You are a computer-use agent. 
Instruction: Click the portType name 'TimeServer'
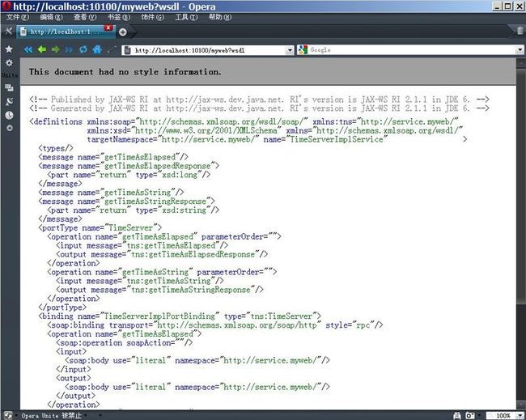131,228
